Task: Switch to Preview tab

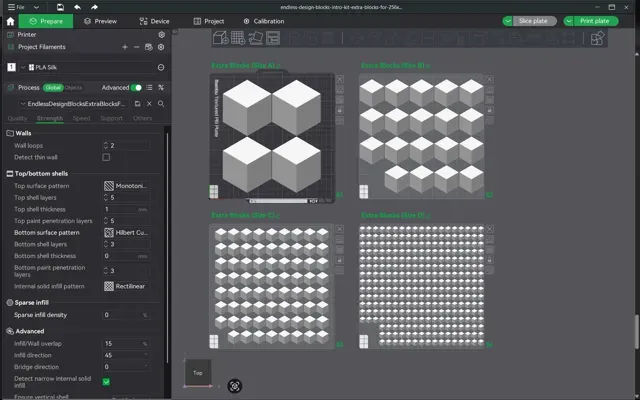Action: pos(100,21)
